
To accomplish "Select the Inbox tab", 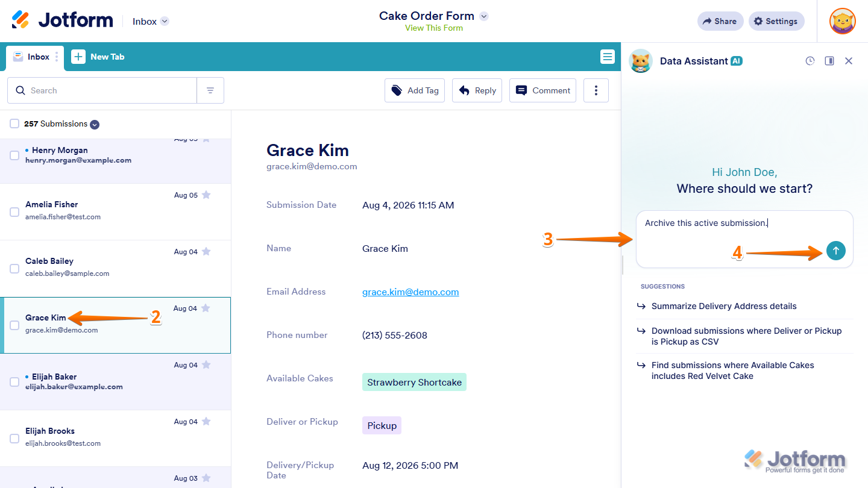I will tap(35, 57).
